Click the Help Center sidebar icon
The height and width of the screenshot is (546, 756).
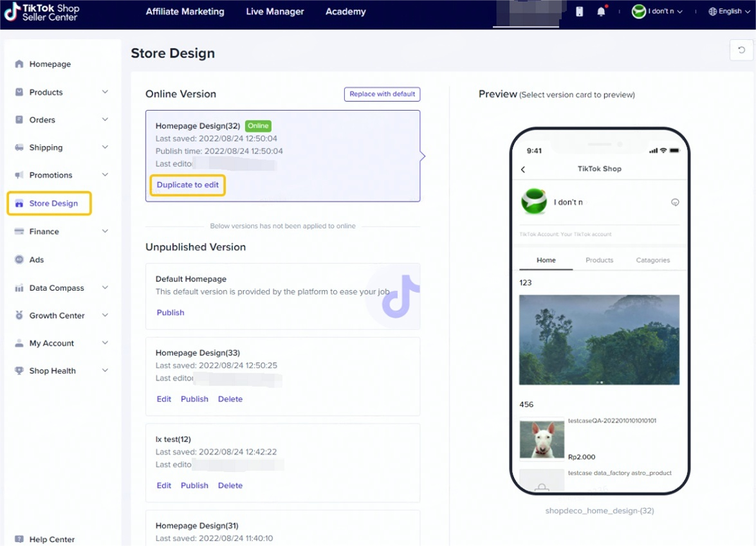(19, 539)
